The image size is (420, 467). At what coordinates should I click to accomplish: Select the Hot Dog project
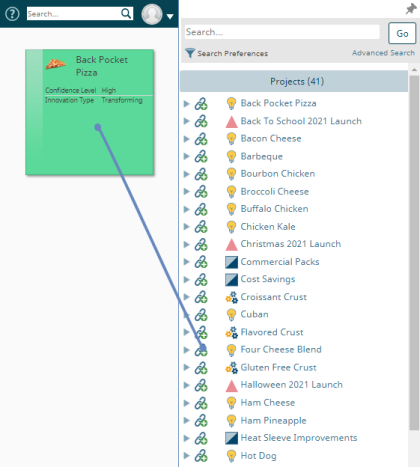click(258, 456)
